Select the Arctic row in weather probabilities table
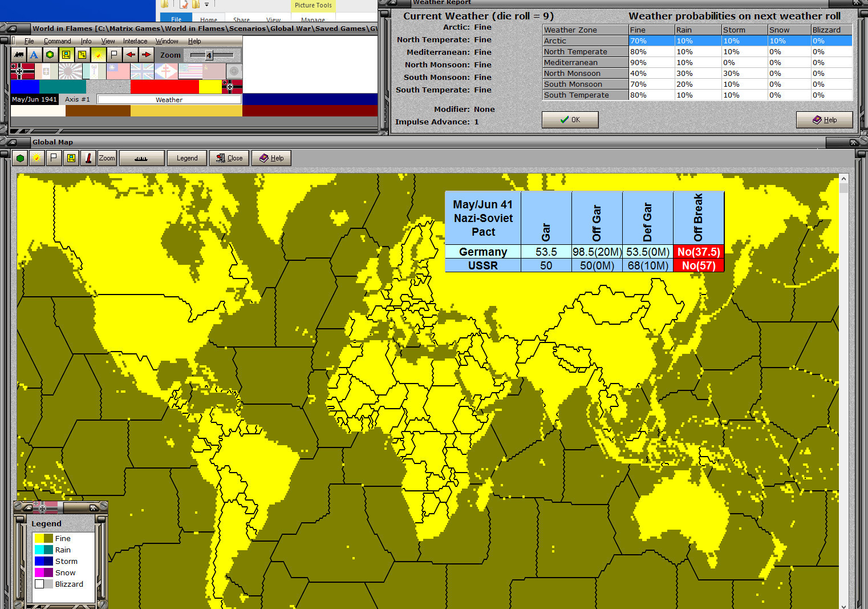 585,41
